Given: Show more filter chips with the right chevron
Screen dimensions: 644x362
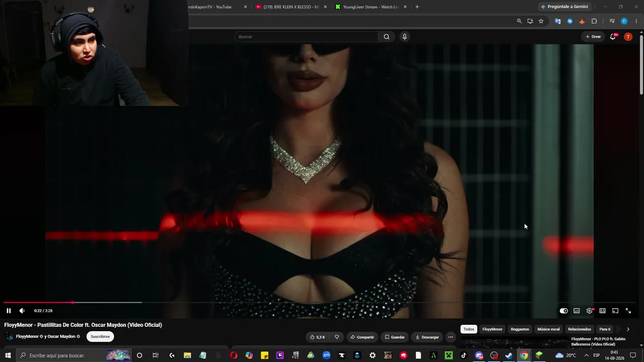Looking at the screenshot, I should click(628, 329).
